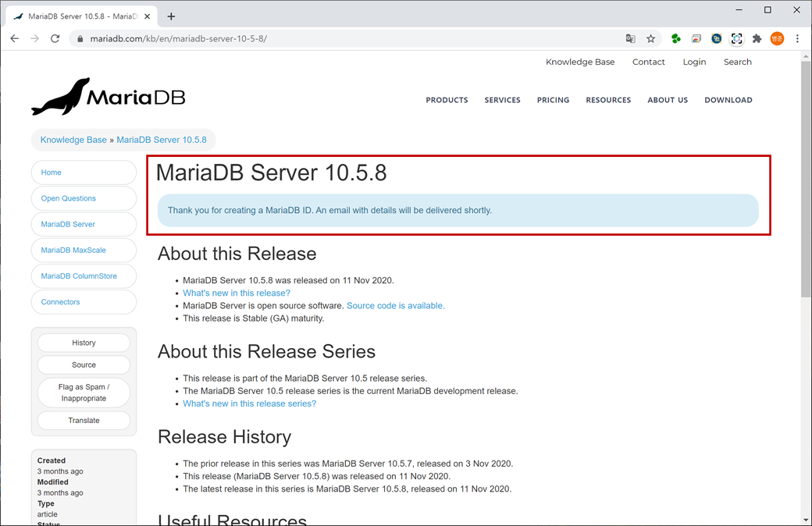Screen dimensions: 812x526
Task: Click Knowledge Base in the breadcrumb
Action: (x=73, y=140)
